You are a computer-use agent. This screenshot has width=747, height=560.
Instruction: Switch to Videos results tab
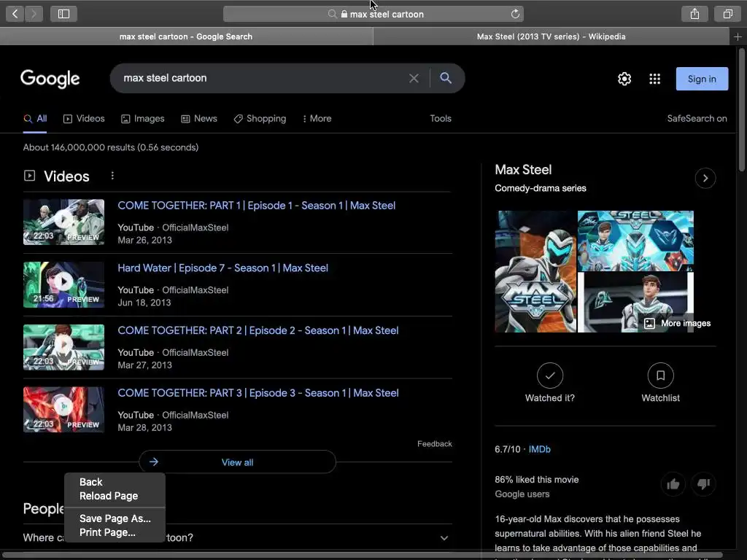pyautogui.click(x=84, y=119)
